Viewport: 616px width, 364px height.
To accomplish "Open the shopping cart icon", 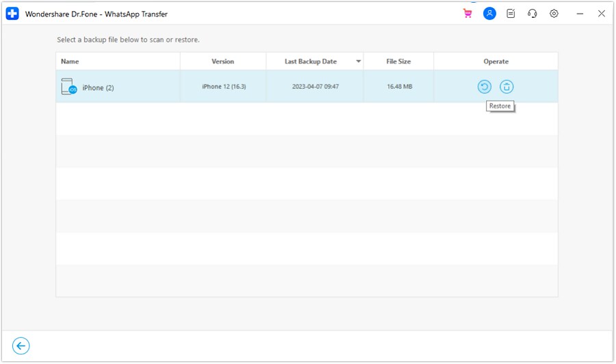I will click(467, 14).
